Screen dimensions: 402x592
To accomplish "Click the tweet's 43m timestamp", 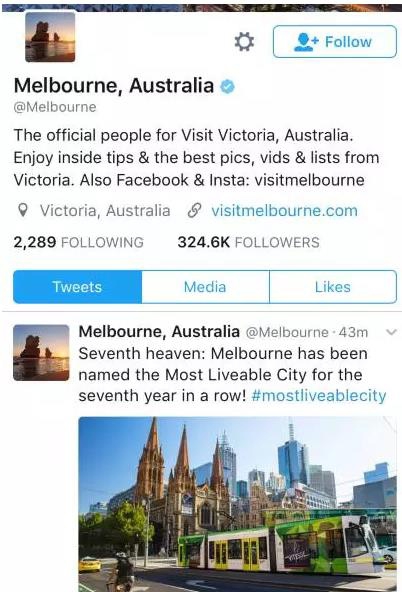I will pyautogui.click(x=353, y=332).
